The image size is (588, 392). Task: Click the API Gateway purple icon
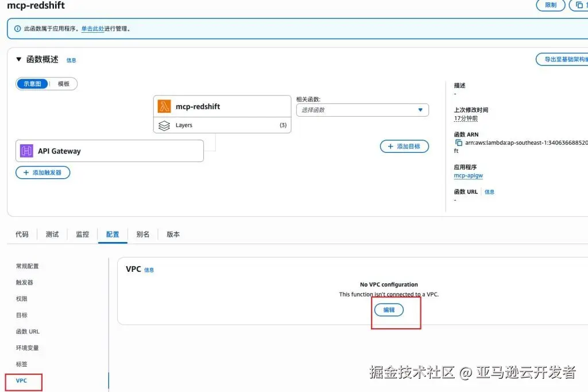tap(26, 151)
